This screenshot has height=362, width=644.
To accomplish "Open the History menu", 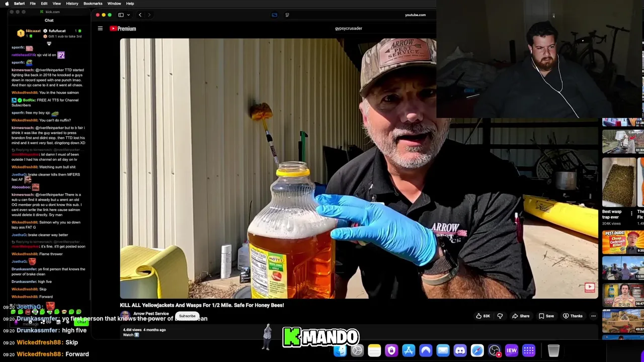I will [72, 4].
